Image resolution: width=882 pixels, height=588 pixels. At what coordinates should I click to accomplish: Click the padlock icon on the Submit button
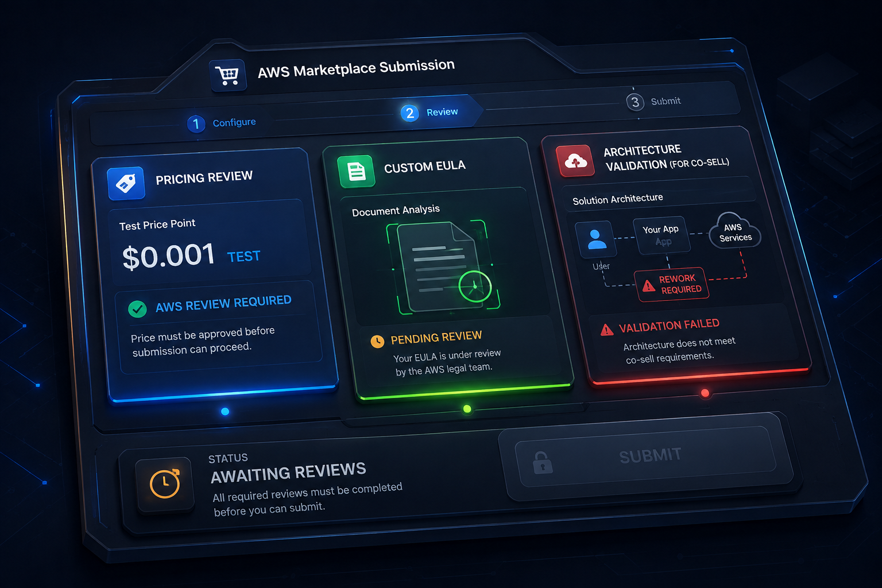tap(542, 462)
